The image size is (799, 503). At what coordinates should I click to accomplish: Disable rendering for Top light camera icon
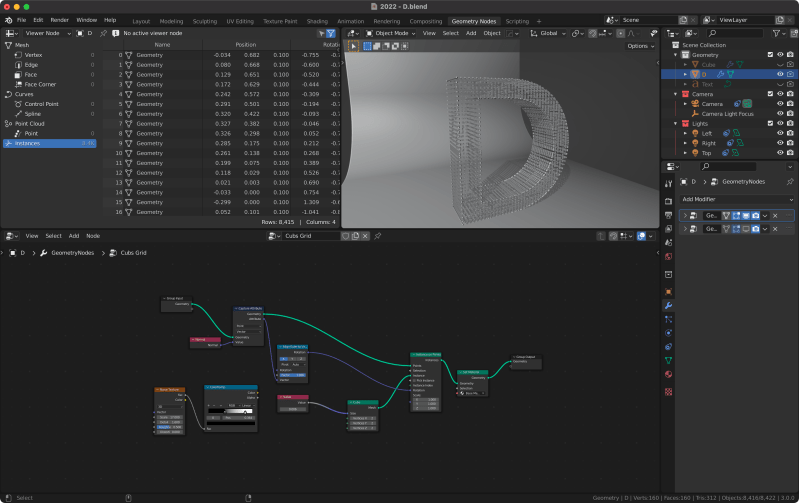click(790, 153)
